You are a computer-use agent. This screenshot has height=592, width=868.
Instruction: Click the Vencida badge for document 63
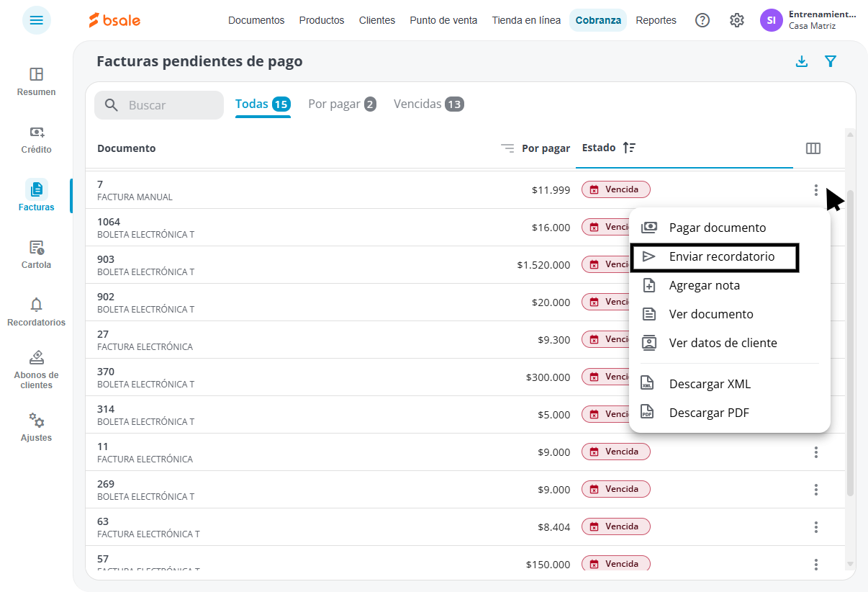point(616,526)
